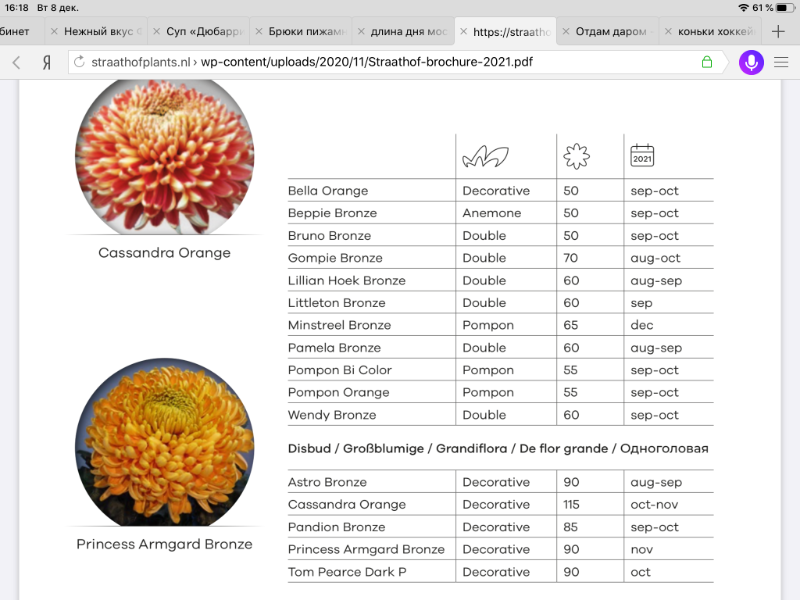This screenshot has width=800, height=600.
Task: Reload the page with the refresh icon
Action: coord(79,62)
